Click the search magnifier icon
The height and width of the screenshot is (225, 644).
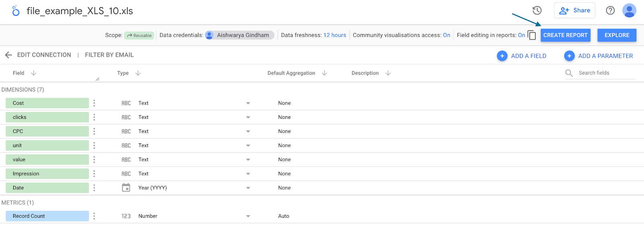tap(569, 73)
